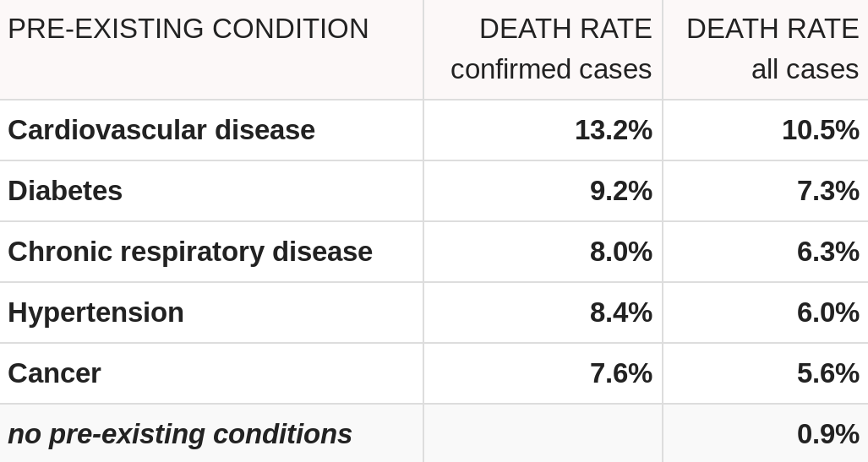The image size is (868, 462).
Task: Select the Chronic respiratory disease label
Action: (x=190, y=252)
